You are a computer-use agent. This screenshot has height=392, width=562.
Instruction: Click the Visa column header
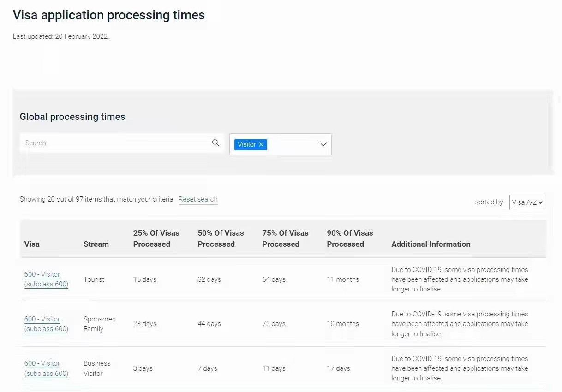32,244
